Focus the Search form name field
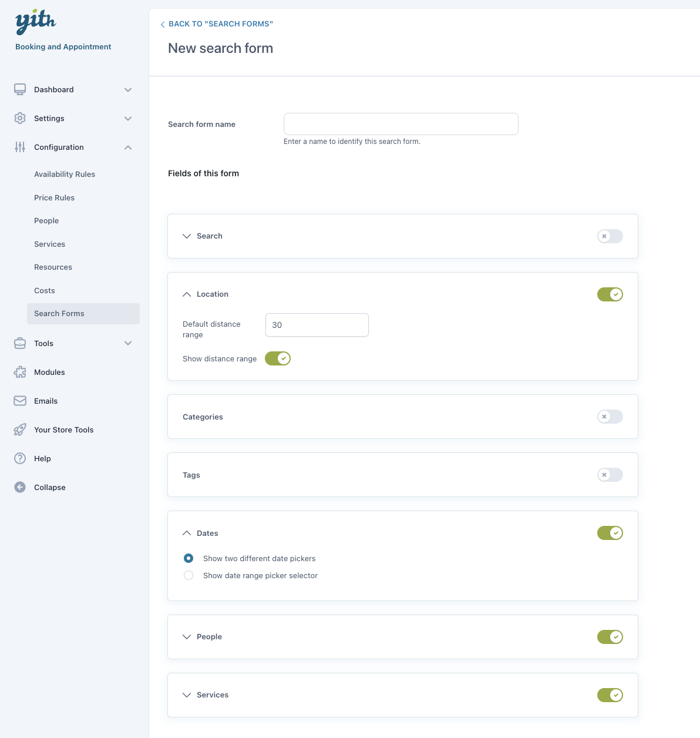Screen dimensions: 700x738 click(401, 124)
